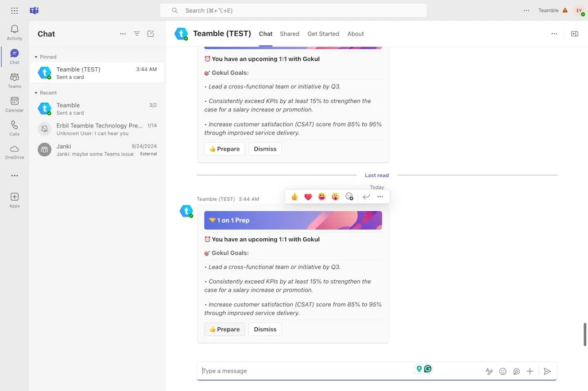React with the surprised face emoji

[335, 196]
